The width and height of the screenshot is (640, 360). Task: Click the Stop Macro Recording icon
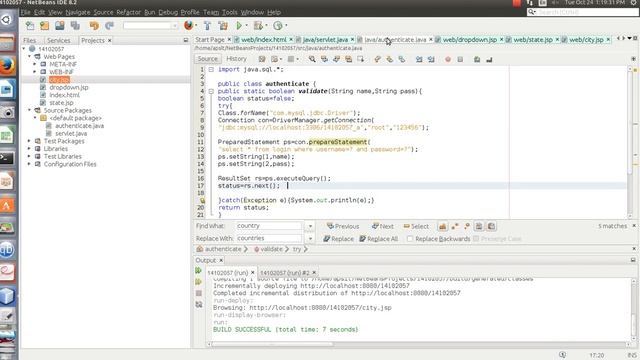click(460, 60)
